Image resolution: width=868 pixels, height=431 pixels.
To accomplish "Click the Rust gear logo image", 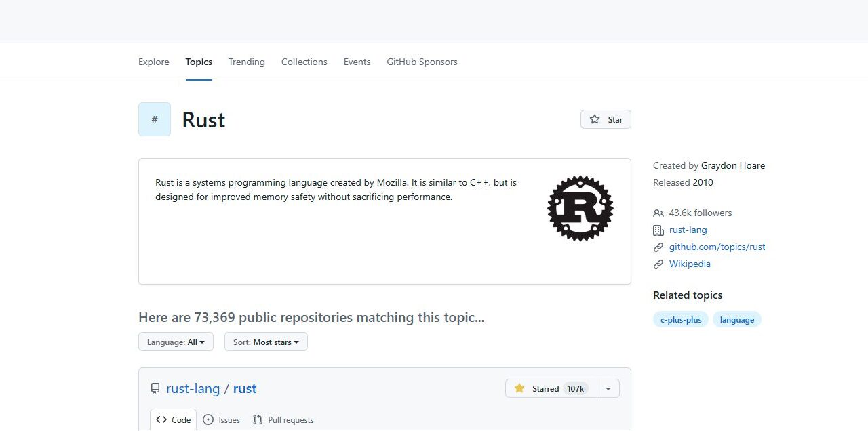I will [580, 208].
